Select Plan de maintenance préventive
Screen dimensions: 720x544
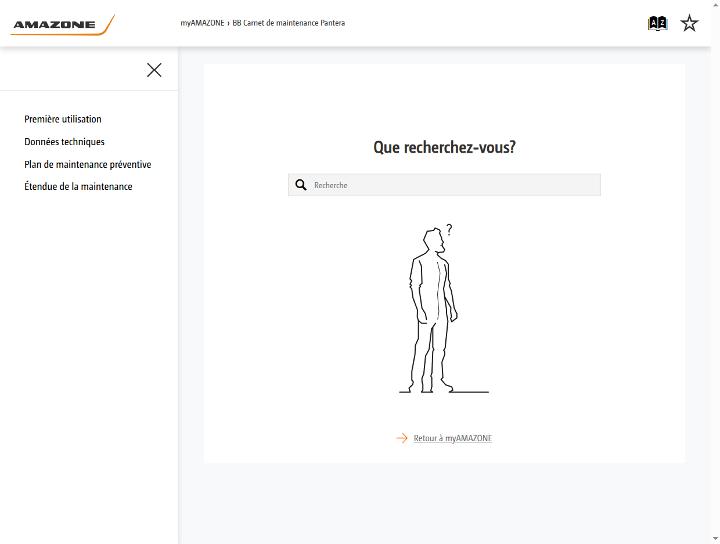point(88,164)
